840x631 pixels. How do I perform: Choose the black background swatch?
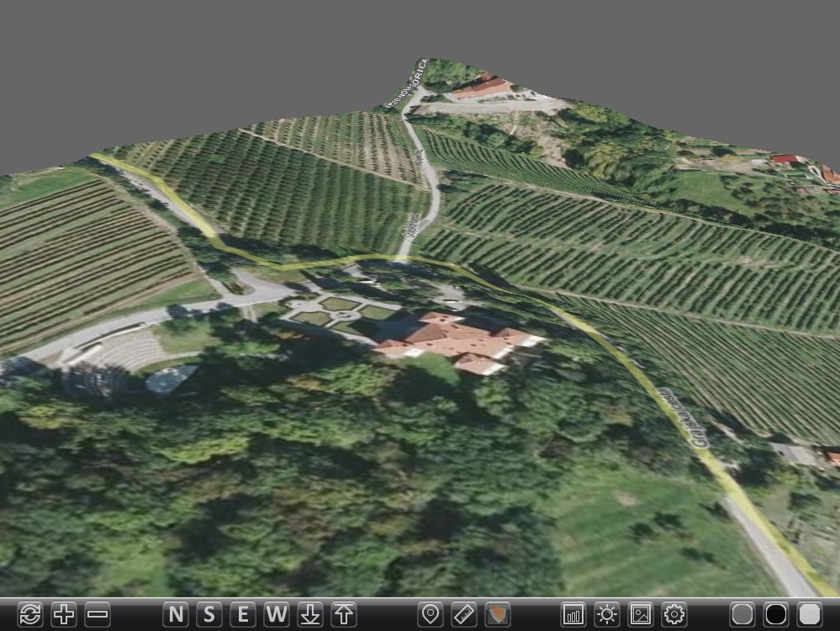click(775, 614)
